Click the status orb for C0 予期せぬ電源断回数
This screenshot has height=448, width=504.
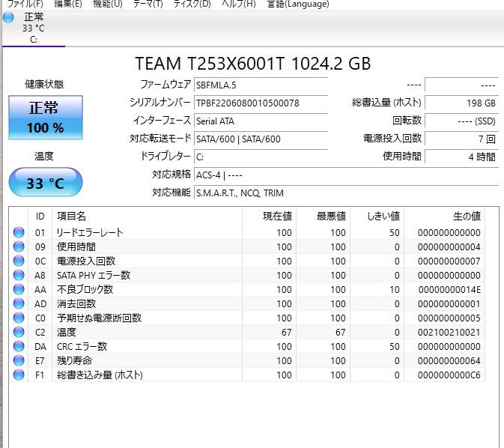coord(19,318)
